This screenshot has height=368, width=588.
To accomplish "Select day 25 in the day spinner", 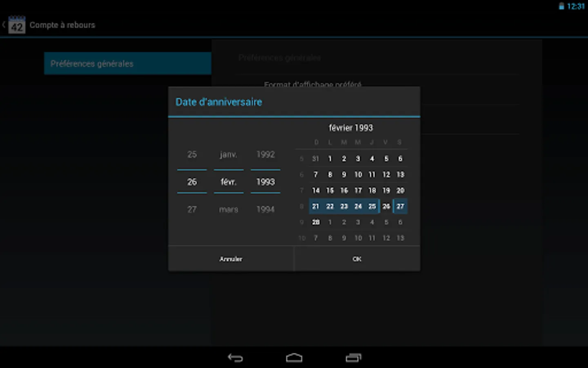I will click(192, 154).
